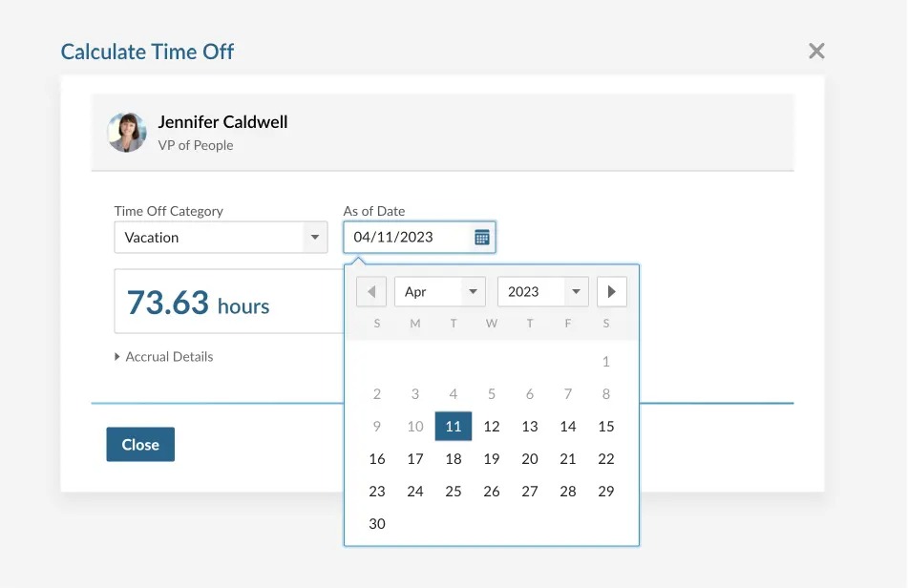Choose April 15 on the calendar

[x=606, y=427]
